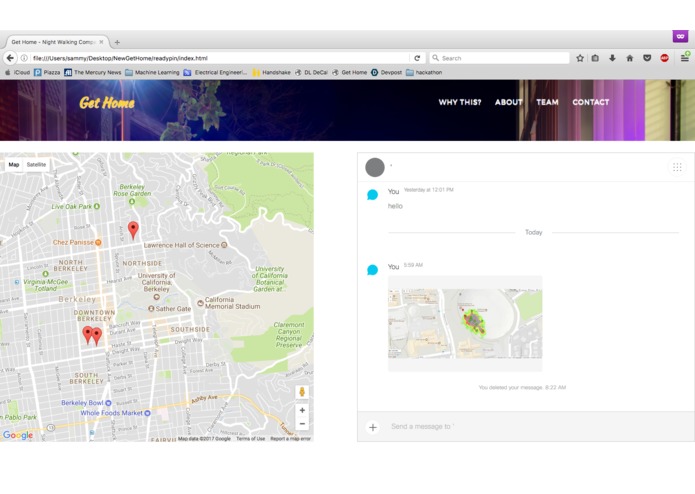Click the Chez Panisse map marker
The height and width of the screenshot is (494, 695).
pos(98,242)
